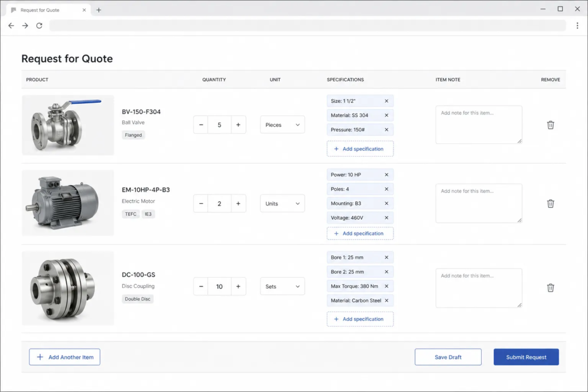This screenshot has width=588, height=392.
Task: Save the request as draft
Action: [448, 357]
